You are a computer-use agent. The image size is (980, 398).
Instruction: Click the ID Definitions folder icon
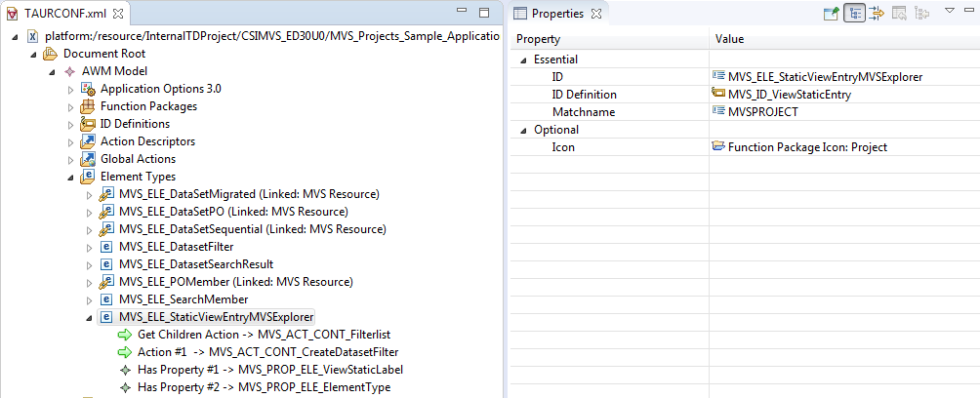click(x=88, y=124)
